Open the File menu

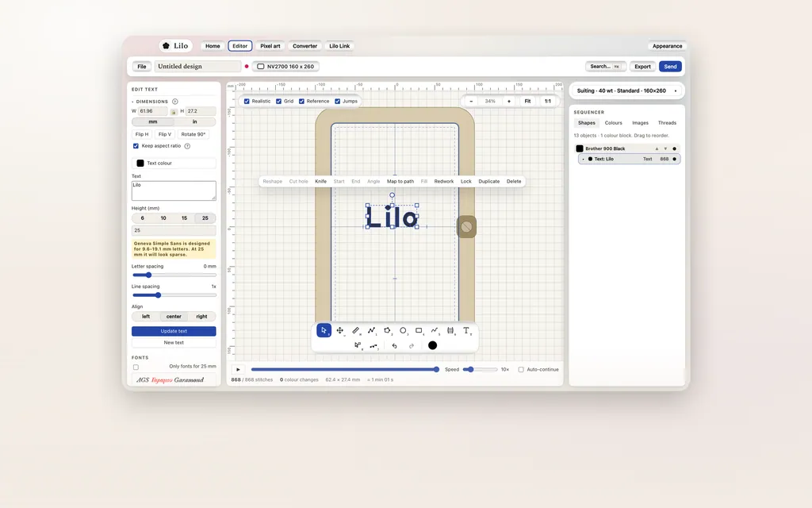coord(141,67)
